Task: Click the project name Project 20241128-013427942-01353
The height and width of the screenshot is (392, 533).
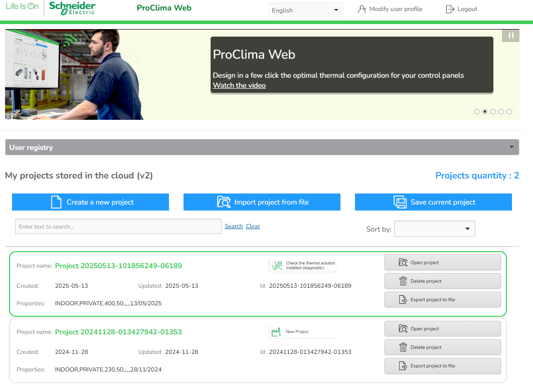Action: pyautogui.click(x=118, y=332)
